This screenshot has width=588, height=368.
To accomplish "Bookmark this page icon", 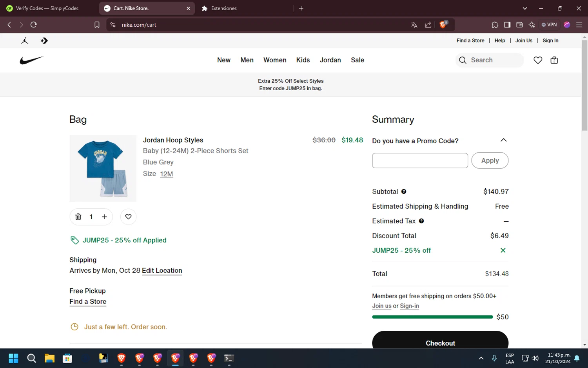I will pos(97,25).
